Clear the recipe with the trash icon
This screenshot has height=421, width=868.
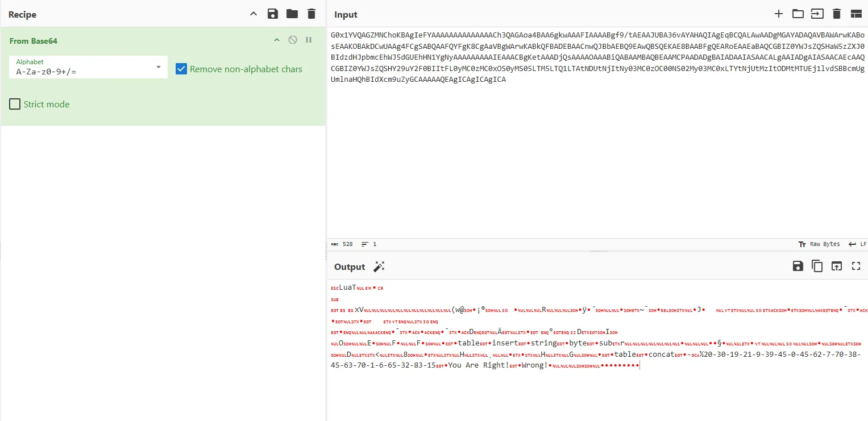click(311, 14)
